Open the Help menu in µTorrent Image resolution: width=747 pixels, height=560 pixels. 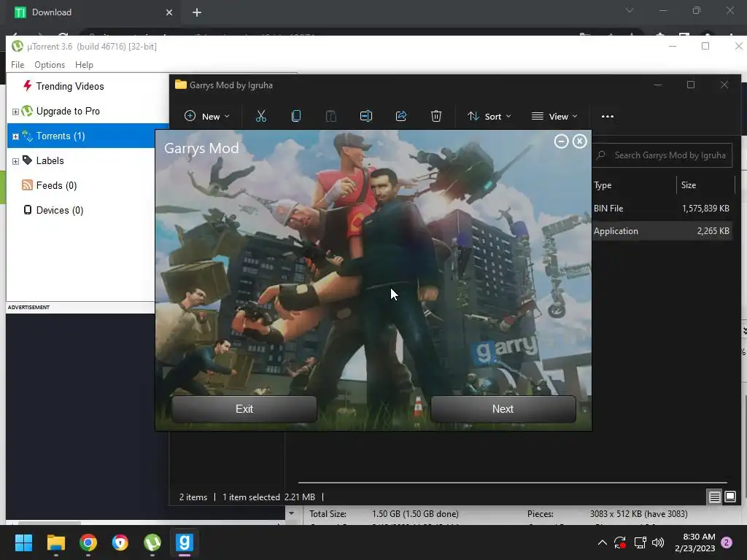point(85,65)
